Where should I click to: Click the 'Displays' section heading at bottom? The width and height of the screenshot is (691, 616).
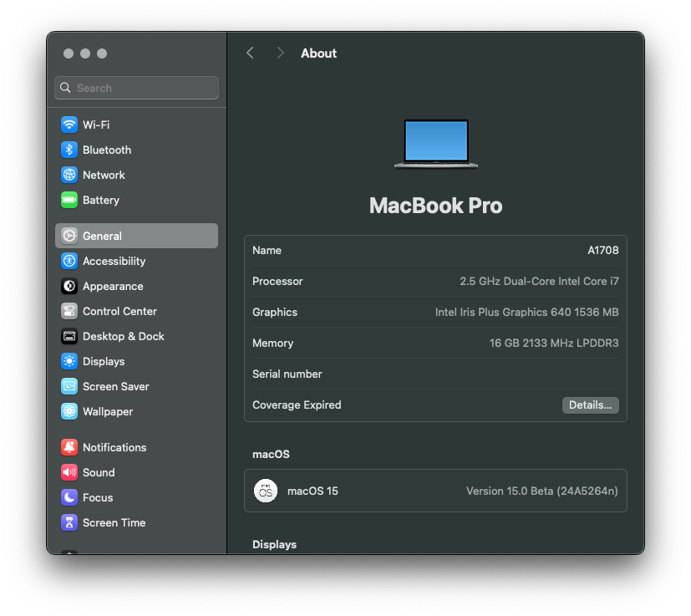coord(275,545)
